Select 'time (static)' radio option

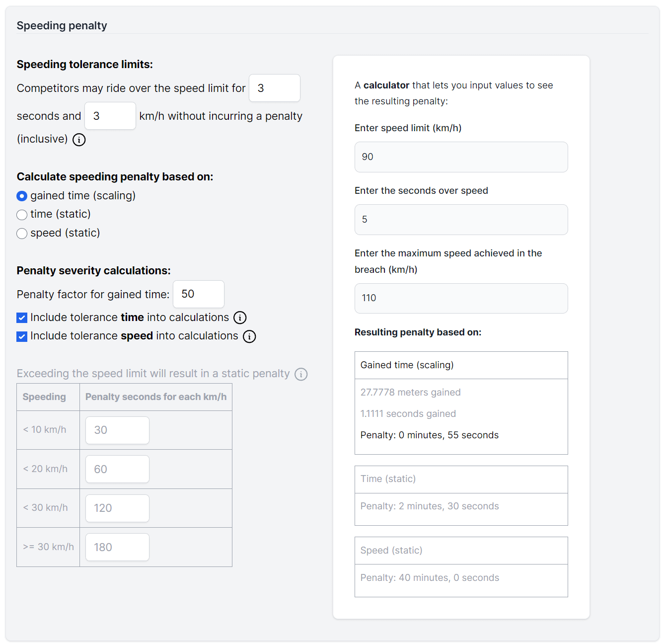click(22, 215)
